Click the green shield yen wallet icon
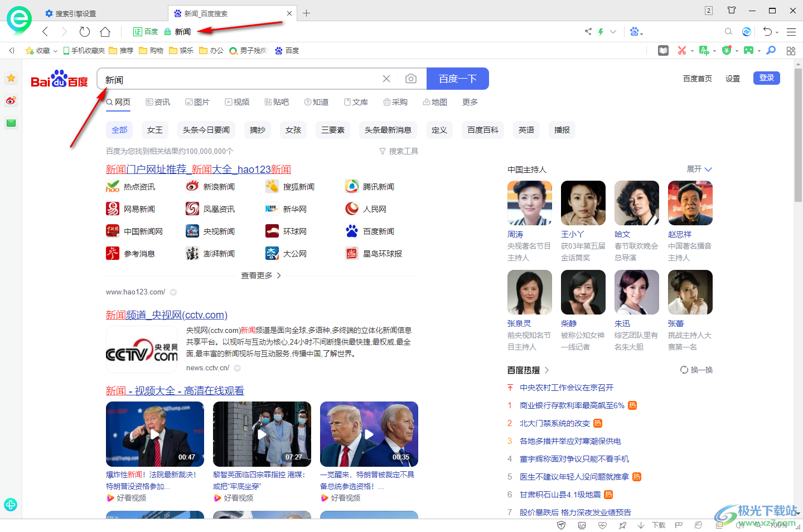 [x=727, y=51]
